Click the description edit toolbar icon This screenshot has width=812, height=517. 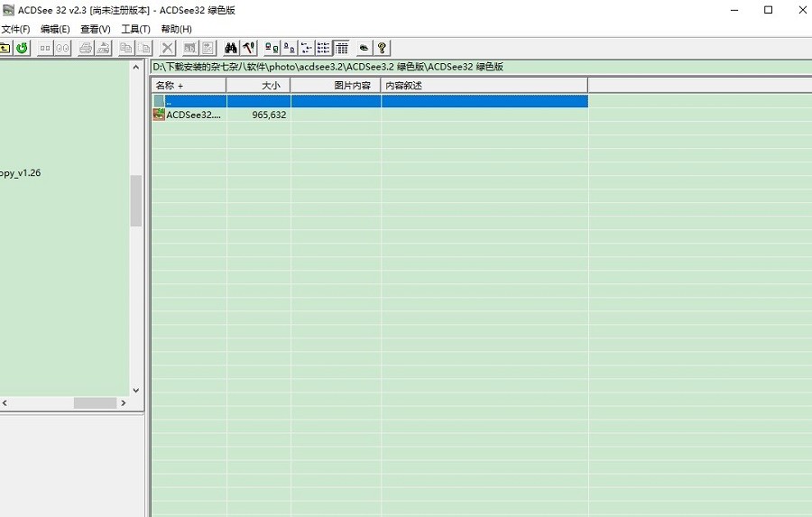click(208, 48)
